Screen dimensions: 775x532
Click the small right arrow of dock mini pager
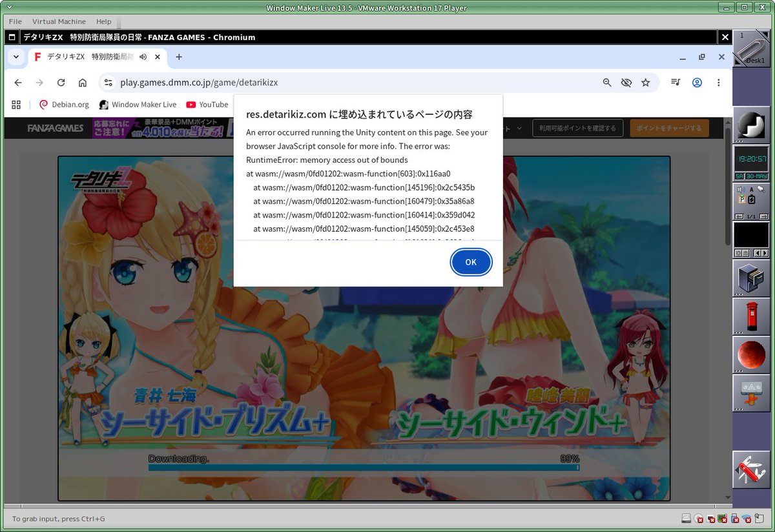[x=764, y=253]
